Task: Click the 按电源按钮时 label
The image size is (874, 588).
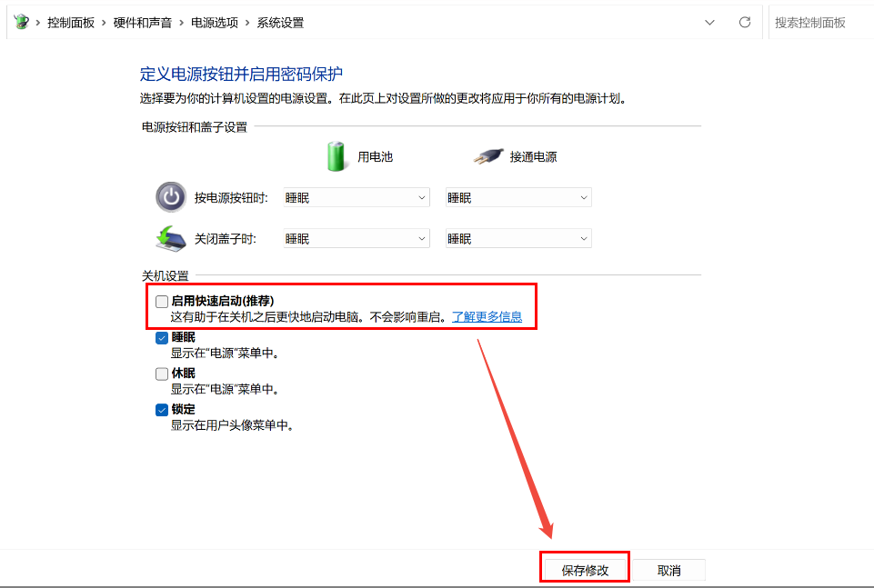Action: click(231, 198)
